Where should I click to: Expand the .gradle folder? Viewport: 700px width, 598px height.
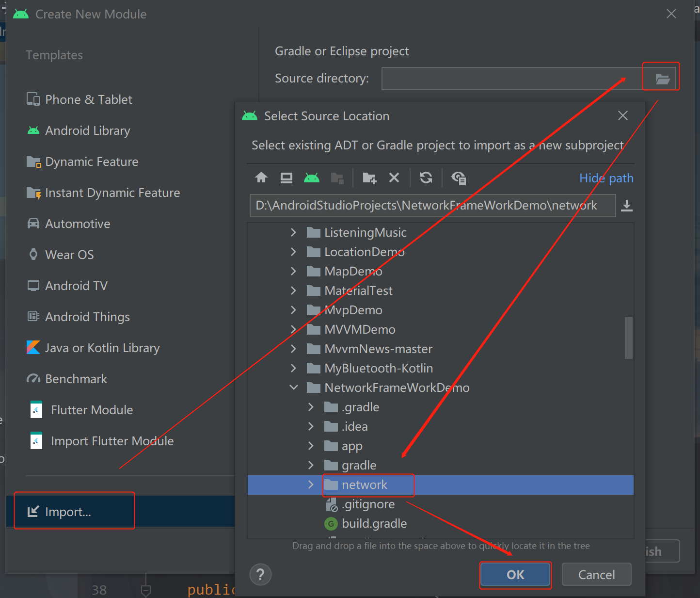point(311,407)
